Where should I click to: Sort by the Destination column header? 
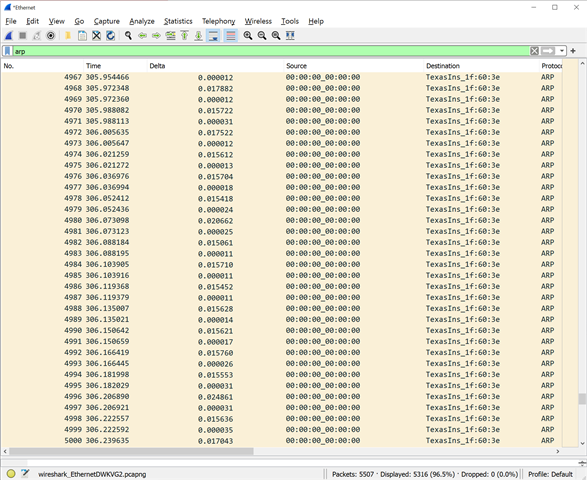(481, 66)
